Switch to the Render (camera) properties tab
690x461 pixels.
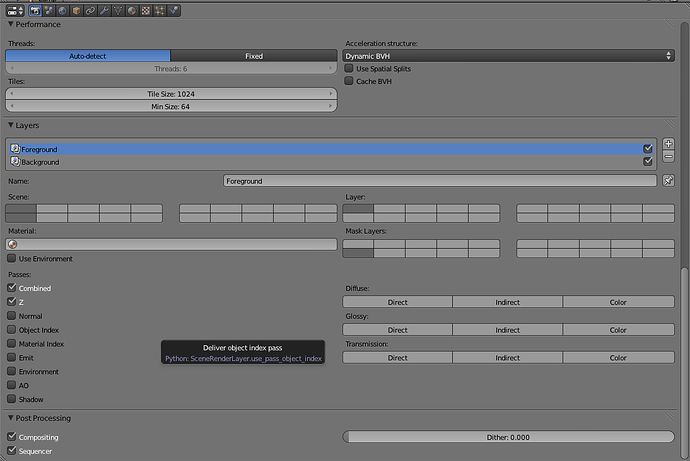[35, 11]
